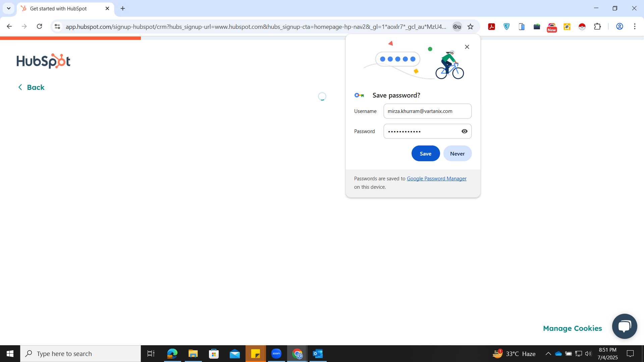
Task: Open Manage Cookies
Action: click(x=572, y=328)
